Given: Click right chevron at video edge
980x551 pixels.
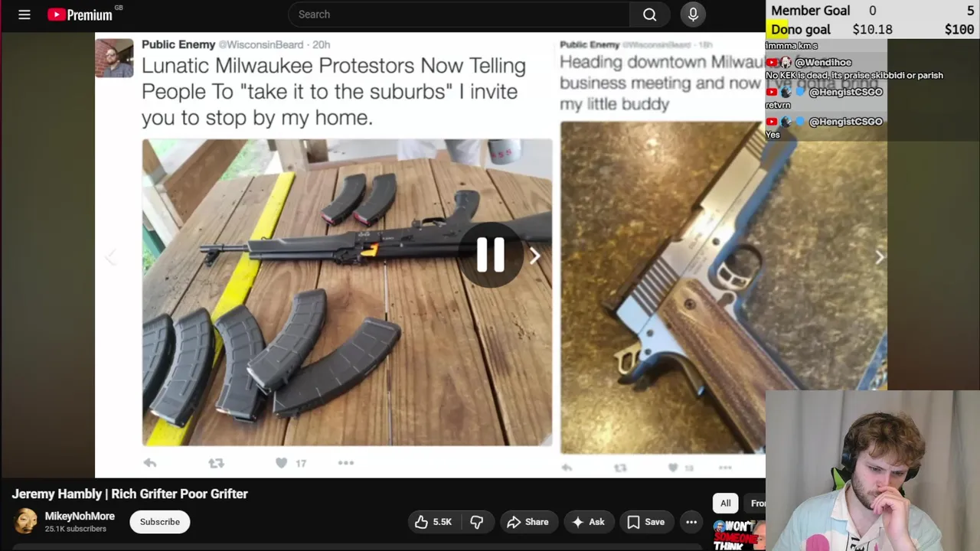Looking at the screenshot, I should pos(880,258).
